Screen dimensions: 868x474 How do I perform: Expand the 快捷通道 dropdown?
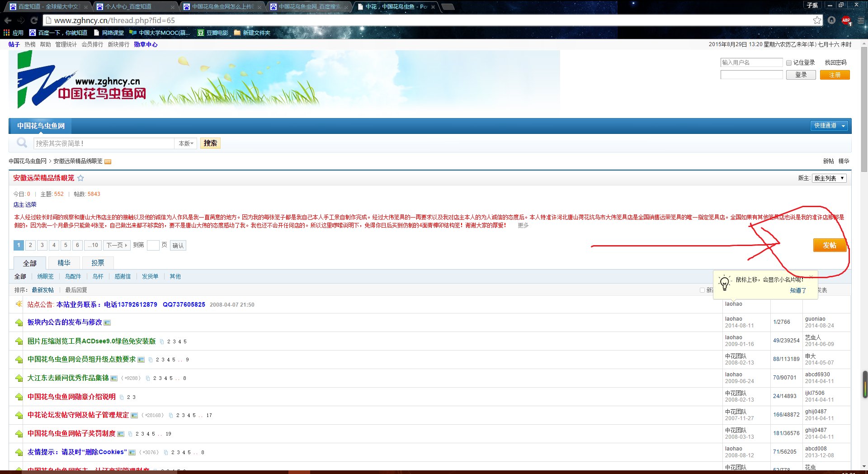point(829,126)
